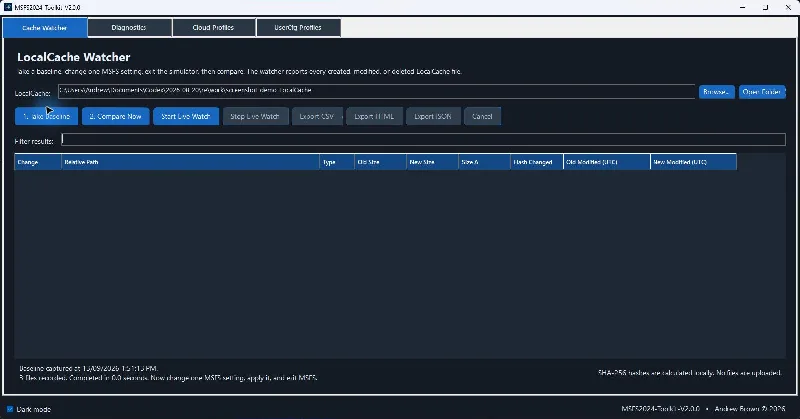Click Export JSON button

click(433, 116)
